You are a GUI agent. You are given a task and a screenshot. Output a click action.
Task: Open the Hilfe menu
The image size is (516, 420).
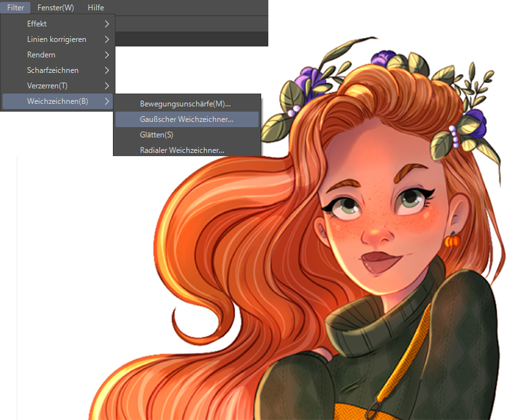(x=95, y=8)
